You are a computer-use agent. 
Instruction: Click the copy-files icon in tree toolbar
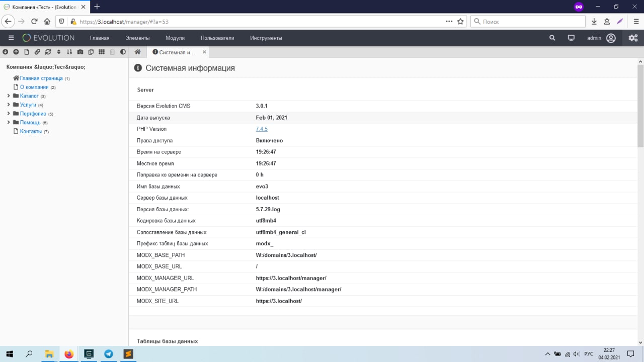click(x=91, y=52)
